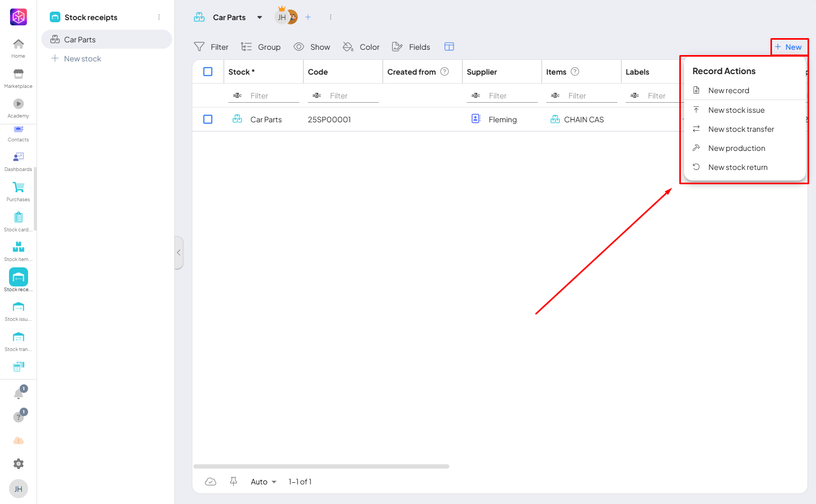Expand the Car Parts view dropdown arrow
The image size is (816, 504).
coord(260,17)
